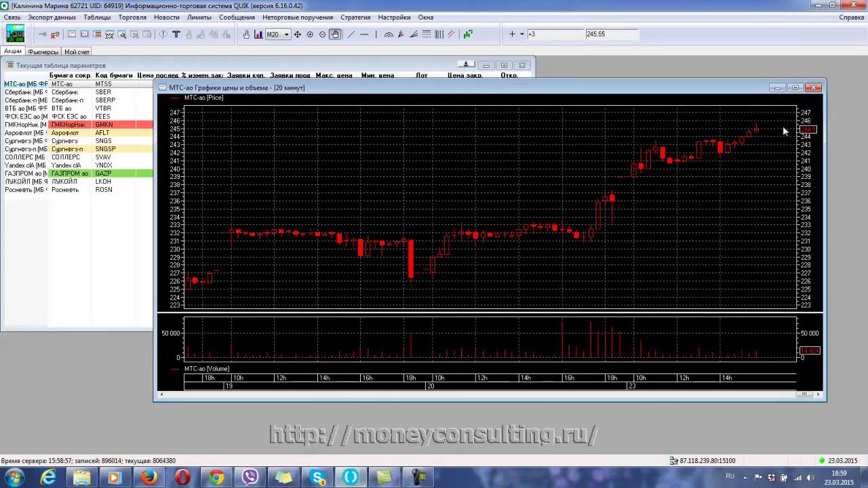Open Internet Explorer from taskbar
This screenshot has width=868, height=488.
point(48,478)
